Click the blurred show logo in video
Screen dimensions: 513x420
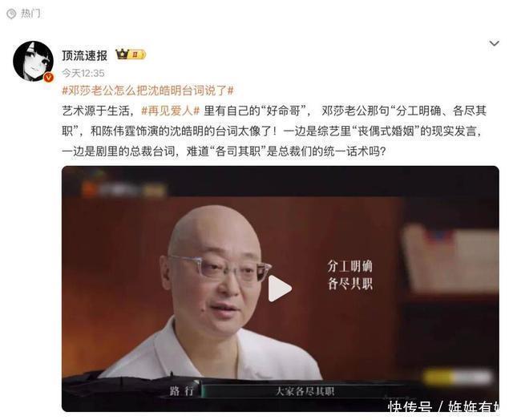[x=123, y=189]
